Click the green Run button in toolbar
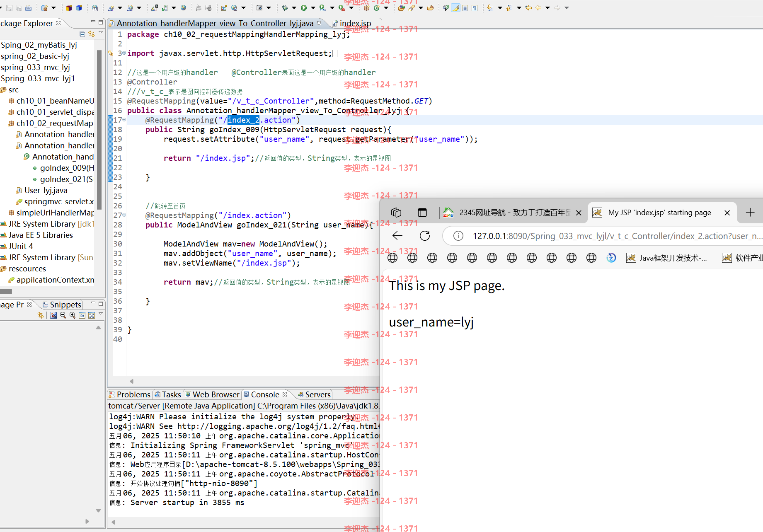This screenshot has height=532, width=763. click(x=304, y=8)
